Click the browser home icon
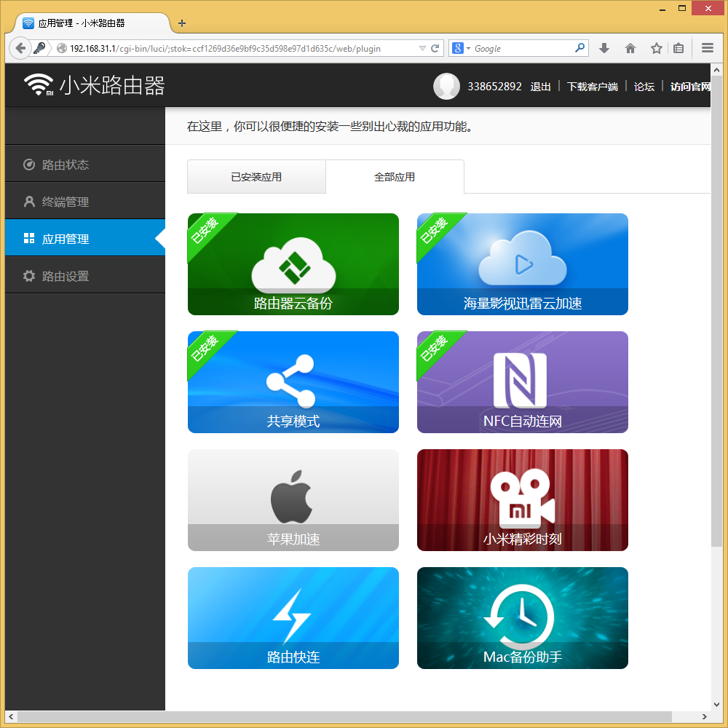The width and height of the screenshot is (728, 728). pyautogui.click(x=630, y=48)
